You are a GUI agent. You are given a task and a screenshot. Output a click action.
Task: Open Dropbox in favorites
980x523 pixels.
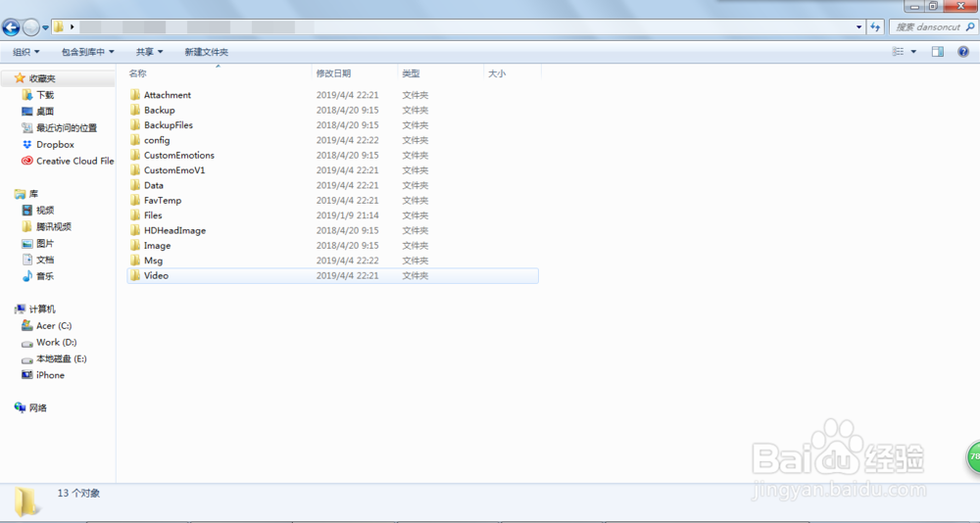[55, 144]
